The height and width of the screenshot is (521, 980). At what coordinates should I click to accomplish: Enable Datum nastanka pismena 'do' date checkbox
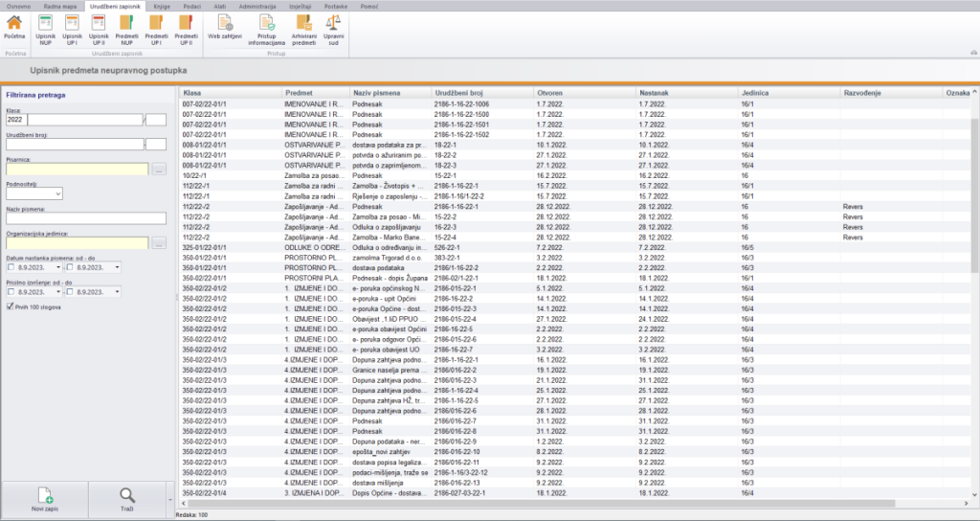click(70, 268)
